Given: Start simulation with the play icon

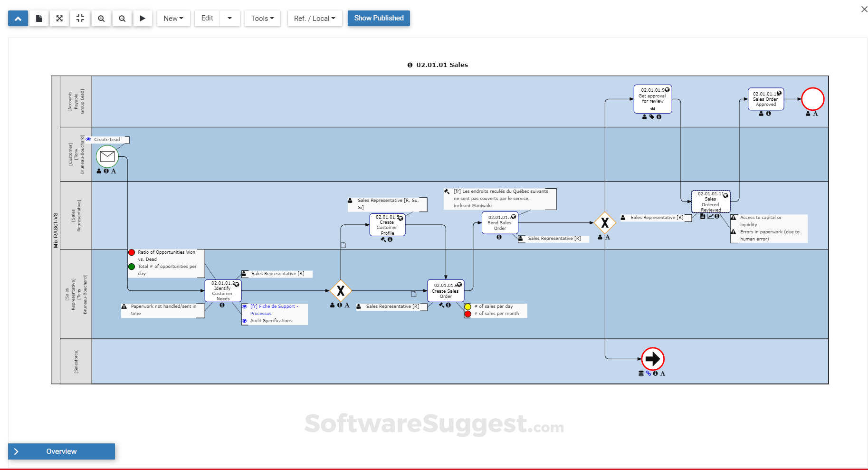Looking at the screenshot, I should (x=143, y=18).
